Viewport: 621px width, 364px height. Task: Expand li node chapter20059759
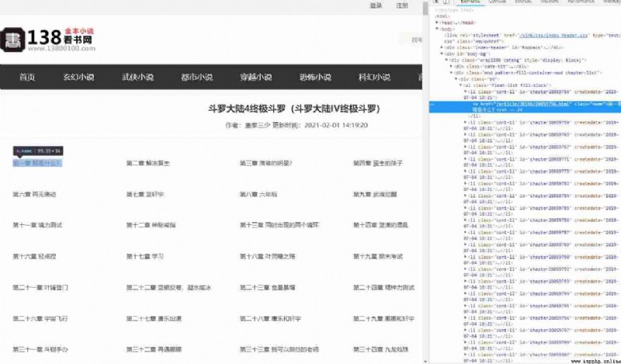[x=465, y=123]
